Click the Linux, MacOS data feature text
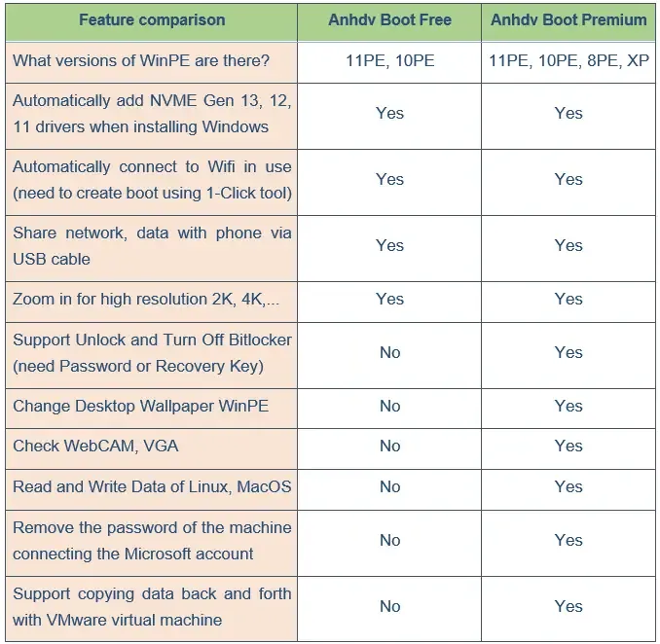 pos(152,486)
